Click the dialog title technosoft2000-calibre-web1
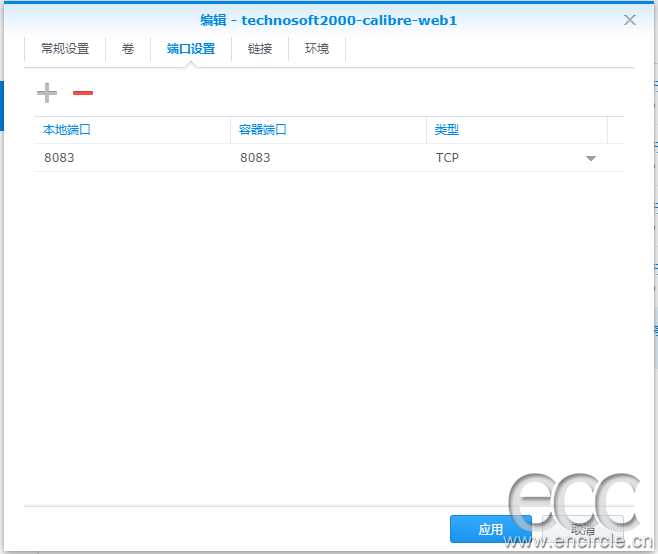658x554 pixels. pyautogui.click(x=349, y=20)
